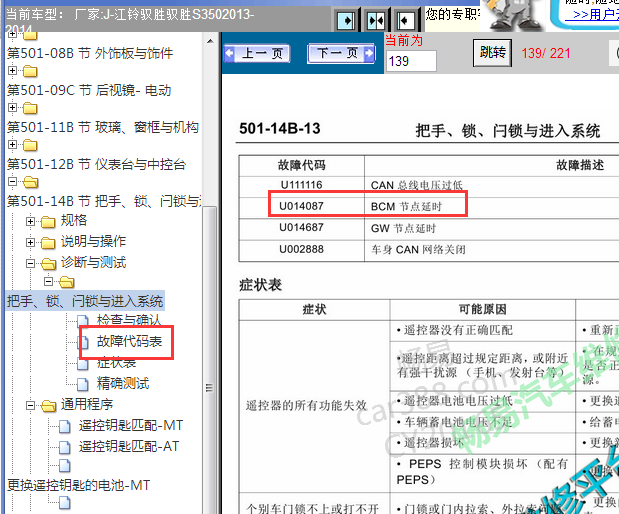Open the 规格 tree item
The height and width of the screenshot is (514, 619).
(73, 220)
